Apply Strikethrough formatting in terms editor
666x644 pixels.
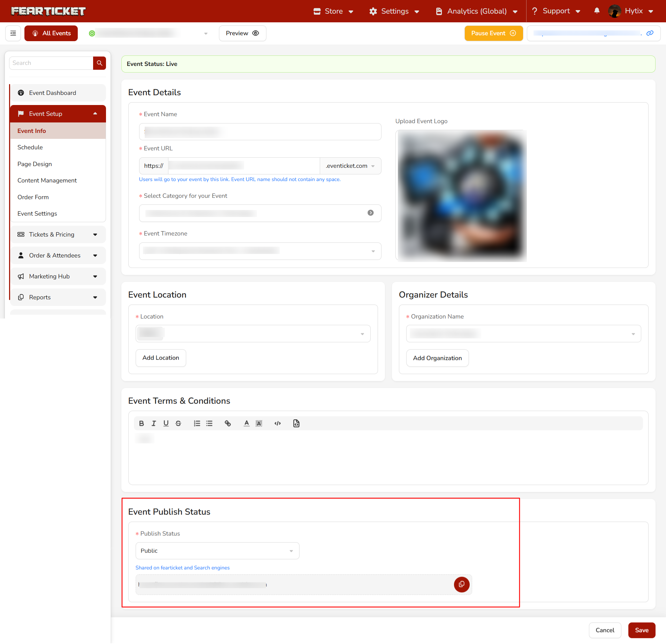point(178,423)
